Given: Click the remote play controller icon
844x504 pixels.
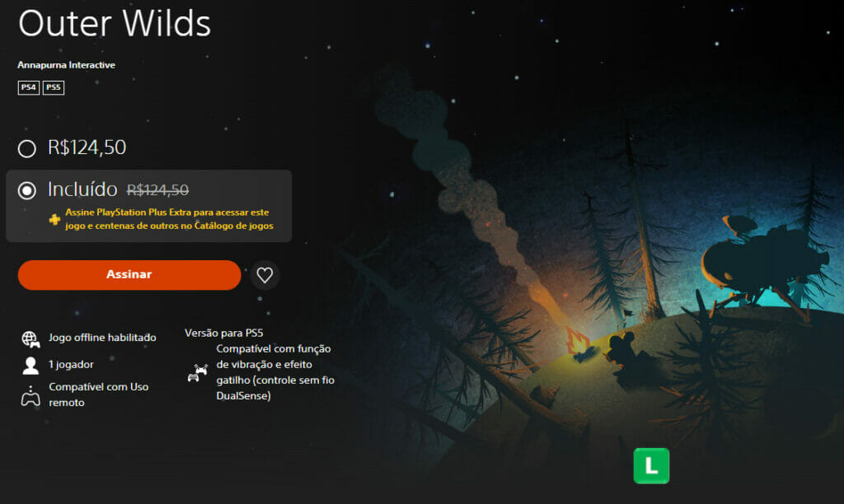Looking at the screenshot, I should click(30, 396).
